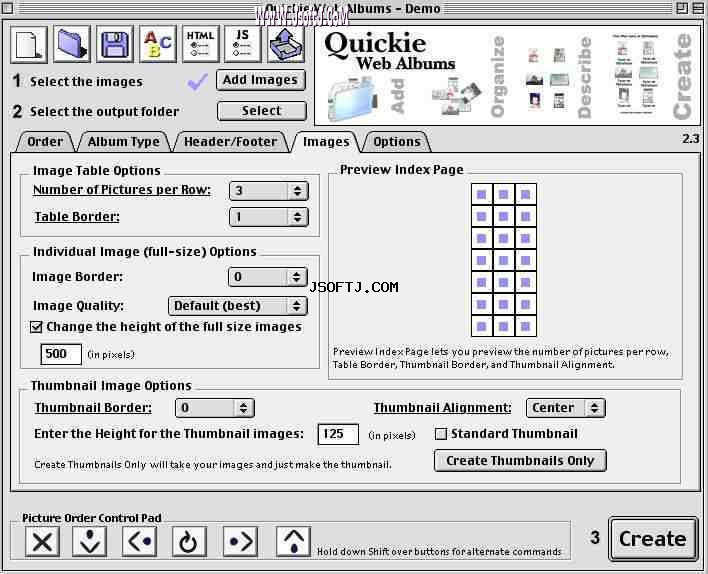Save with the floppy disk icon

[x=115, y=44]
